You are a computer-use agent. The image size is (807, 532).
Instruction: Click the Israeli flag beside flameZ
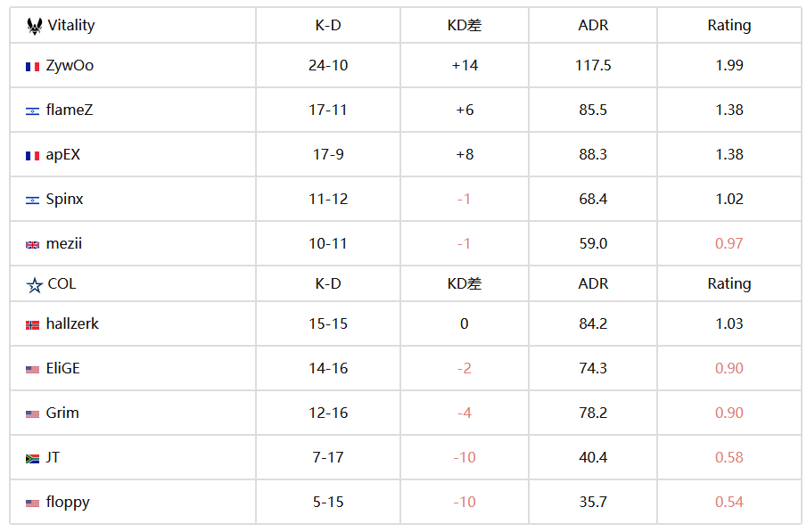click(x=32, y=111)
